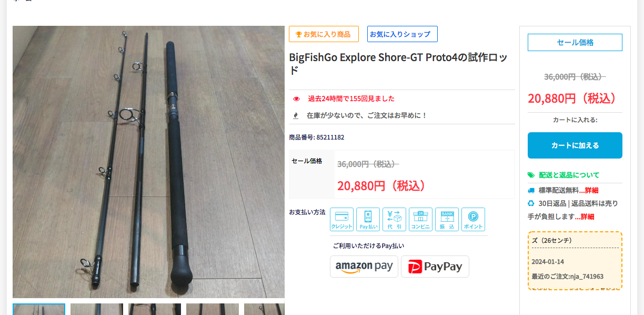Select the ポイント points payment icon
This screenshot has width=644, height=315.
473,219
